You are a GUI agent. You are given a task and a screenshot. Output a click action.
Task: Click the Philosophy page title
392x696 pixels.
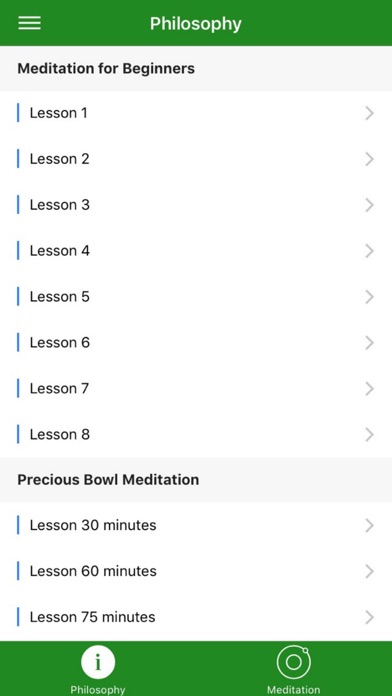point(196,24)
